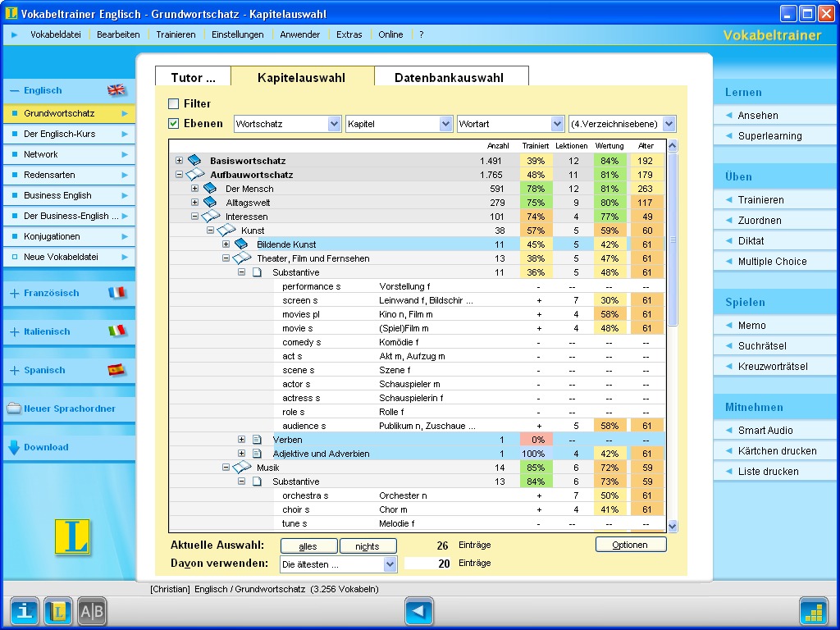Click the 'nichts' selection button
840x630 pixels.
368,546
